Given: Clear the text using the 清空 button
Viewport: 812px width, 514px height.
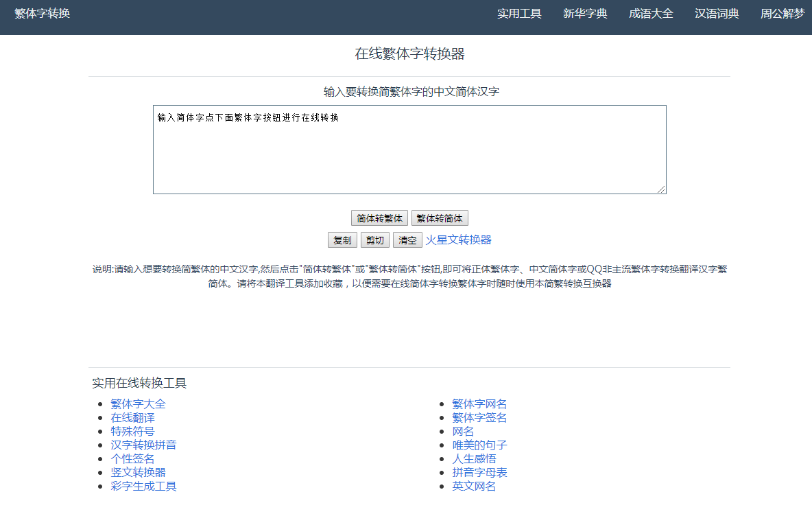Looking at the screenshot, I should click(407, 240).
